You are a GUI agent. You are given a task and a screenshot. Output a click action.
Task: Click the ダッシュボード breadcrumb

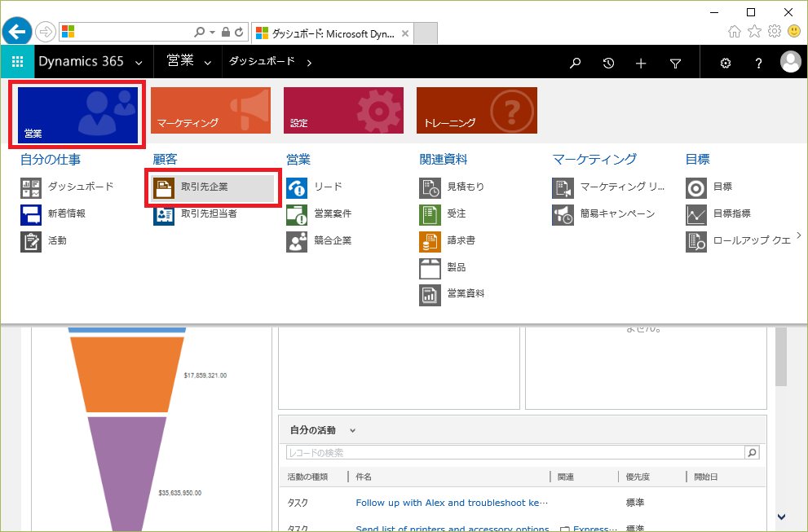263,61
